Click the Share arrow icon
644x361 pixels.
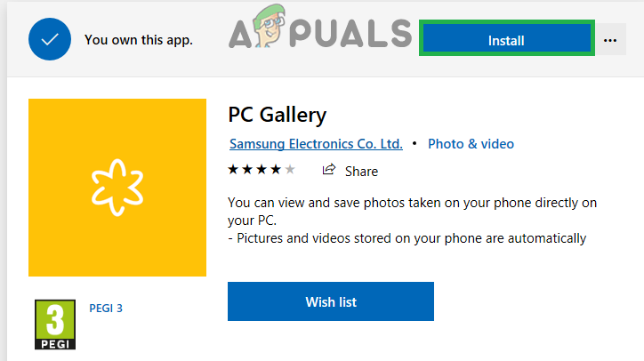pyautogui.click(x=329, y=170)
